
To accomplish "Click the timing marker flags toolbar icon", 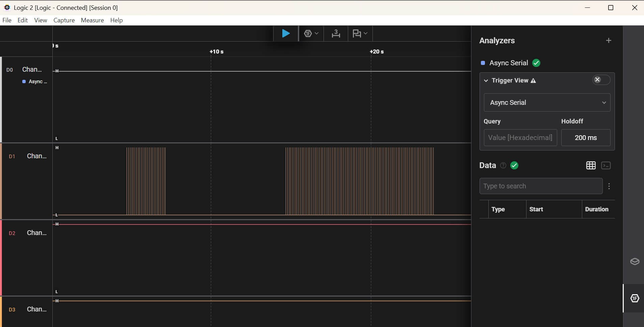I will (357, 33).
